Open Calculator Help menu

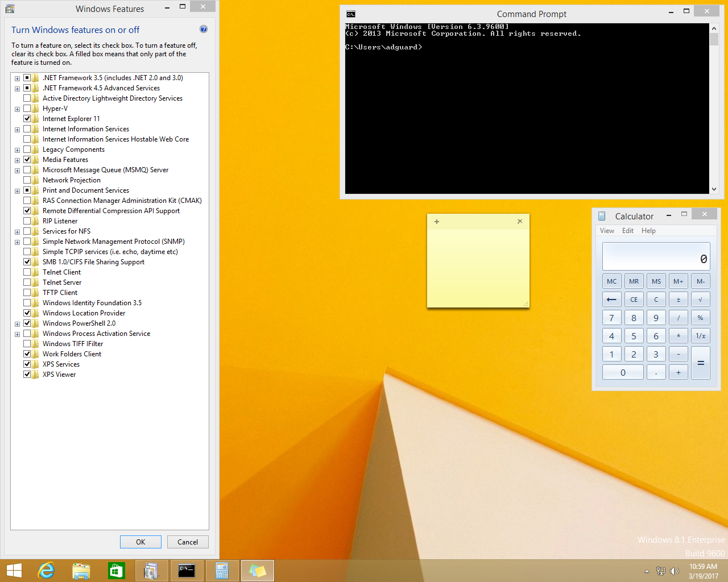pos(648,231)
